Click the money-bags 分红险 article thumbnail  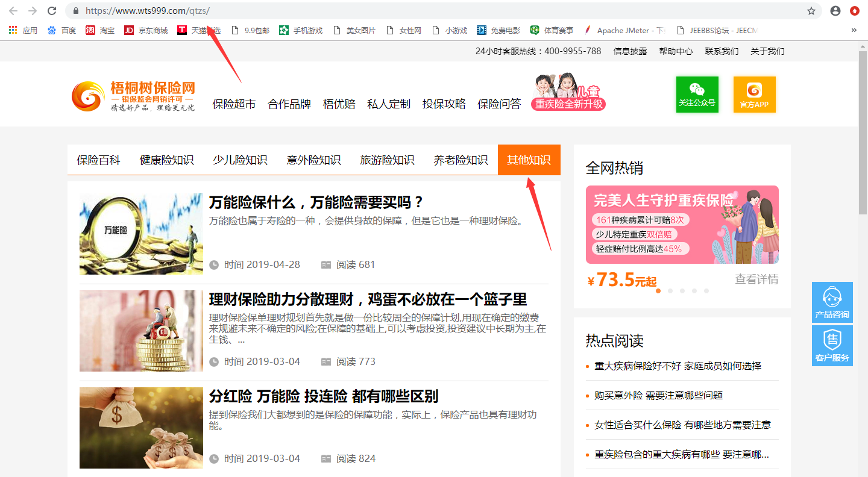tap(141, 428)
